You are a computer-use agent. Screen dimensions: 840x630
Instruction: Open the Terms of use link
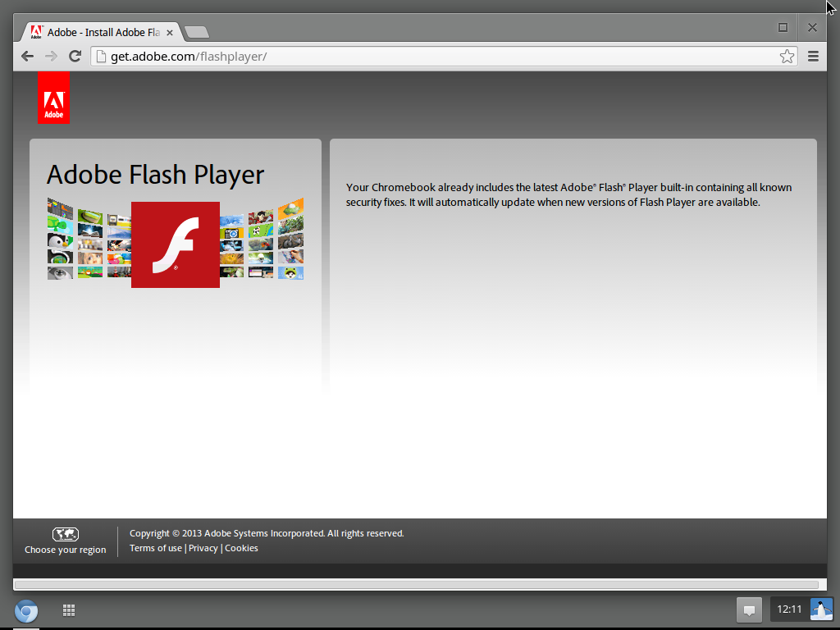tap(156, 548)
